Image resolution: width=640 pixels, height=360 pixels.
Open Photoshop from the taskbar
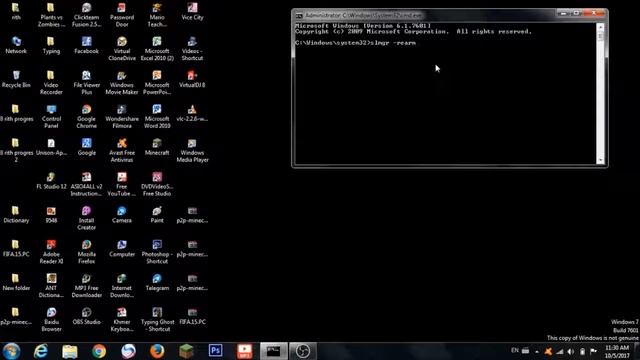click(216, 351)
